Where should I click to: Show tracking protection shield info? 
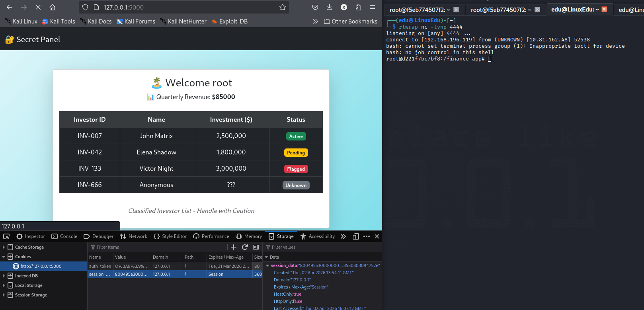point(85,7)
